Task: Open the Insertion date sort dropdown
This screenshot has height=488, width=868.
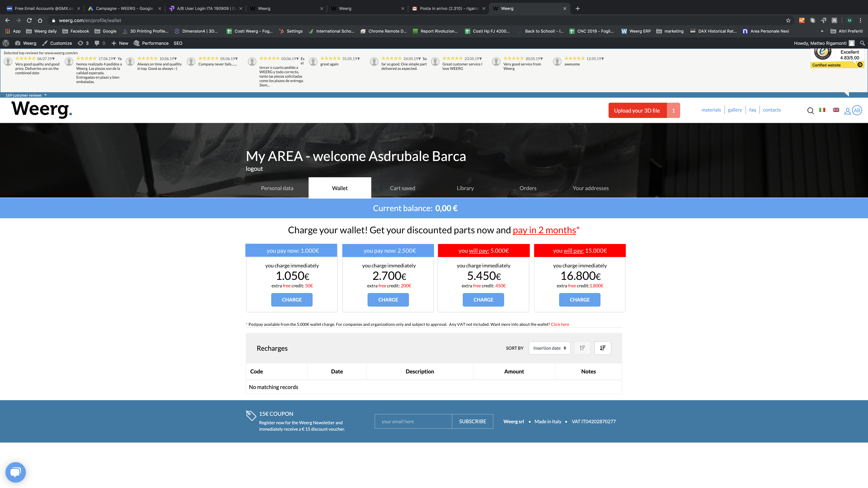Action: click(x=549, y=348)
